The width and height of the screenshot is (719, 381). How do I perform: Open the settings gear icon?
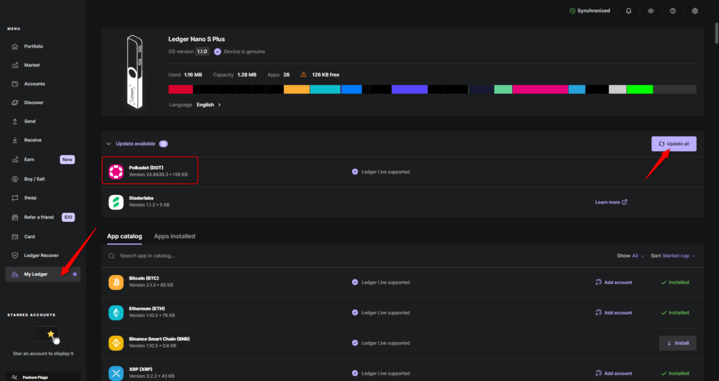pyautogui.click(x=695, y=11)
